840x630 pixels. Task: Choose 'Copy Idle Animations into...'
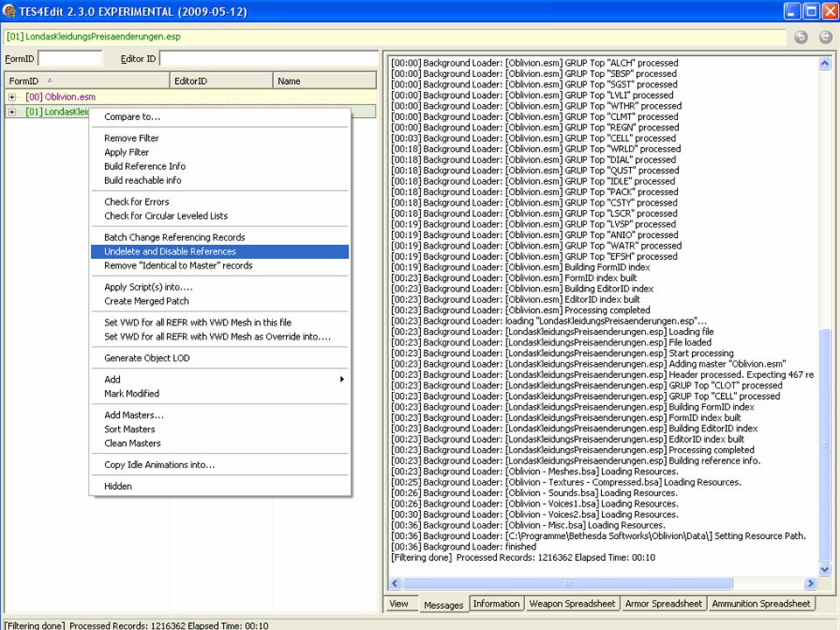(220, 465)
